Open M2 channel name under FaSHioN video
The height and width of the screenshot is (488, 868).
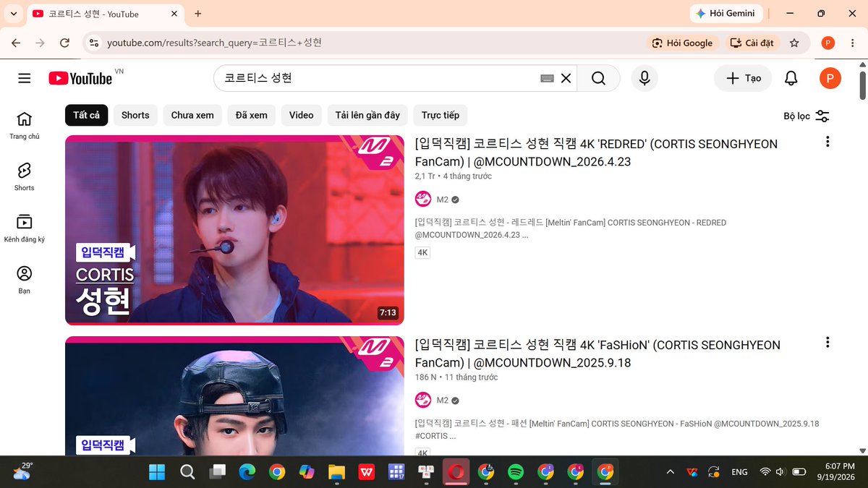click(x=442, y=401)
